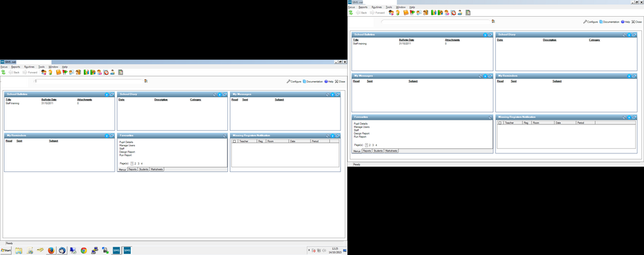
Task: Refresh the School Diary panel in left window
Action: [215, 95]
